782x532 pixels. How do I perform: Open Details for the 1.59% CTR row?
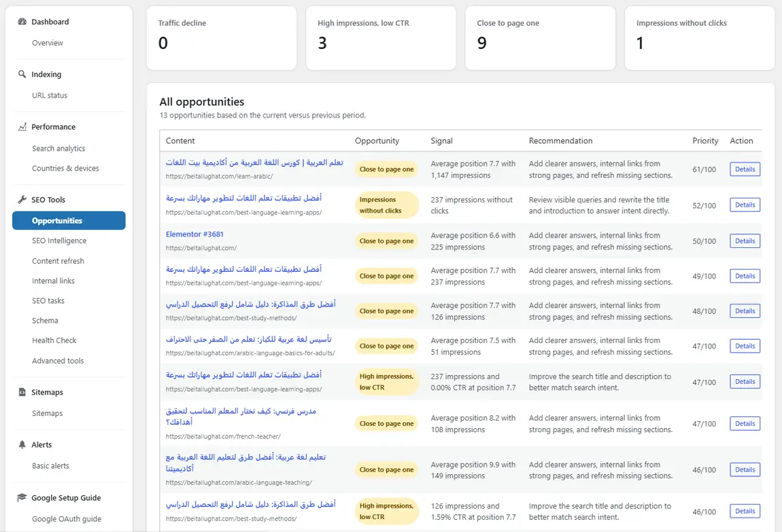745,511
